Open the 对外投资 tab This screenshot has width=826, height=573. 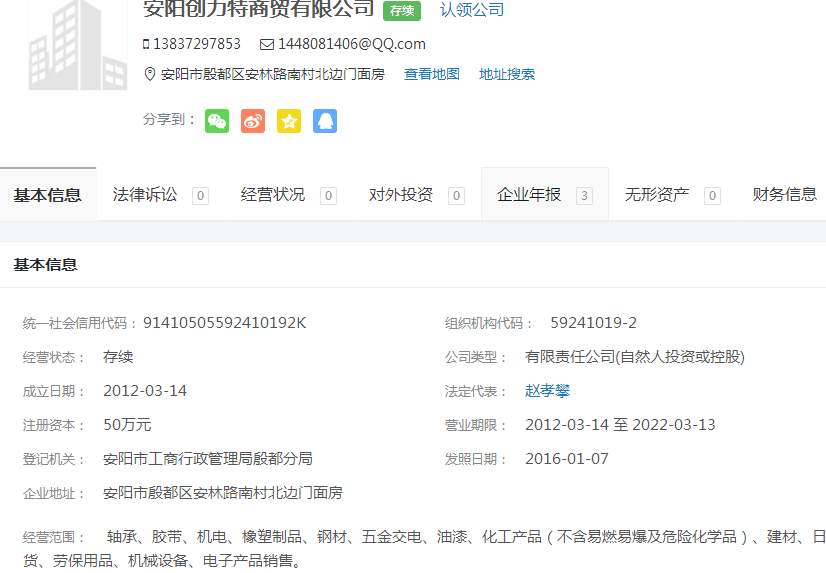401,195
